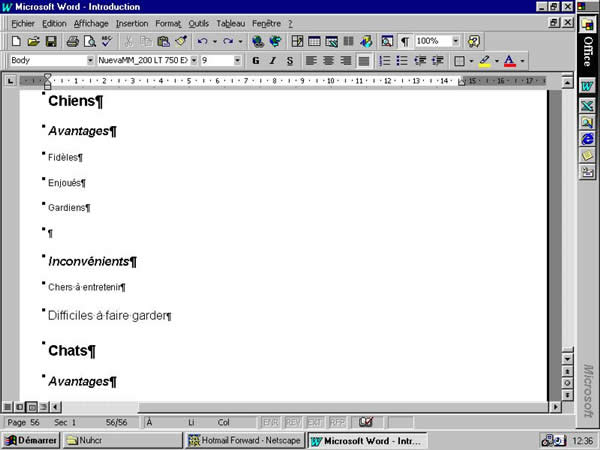This screenshot has height=450, width=600.
Task: Launch Excel from Office shortcut bar
Action: click(587, 105)
